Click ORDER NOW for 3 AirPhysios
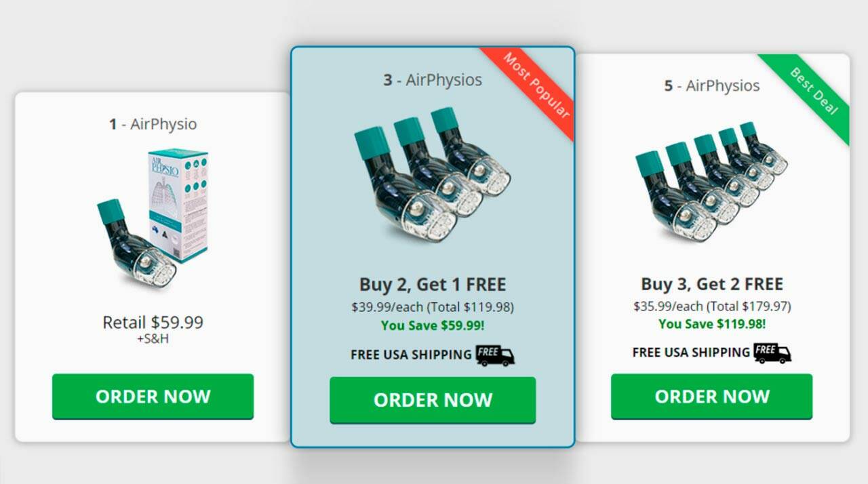This screenshot has width=868, height=484. (433, 400)
